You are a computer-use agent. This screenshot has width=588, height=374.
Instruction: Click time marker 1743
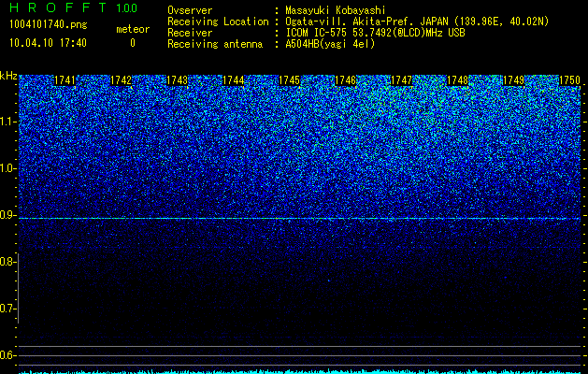coord(177,80)
